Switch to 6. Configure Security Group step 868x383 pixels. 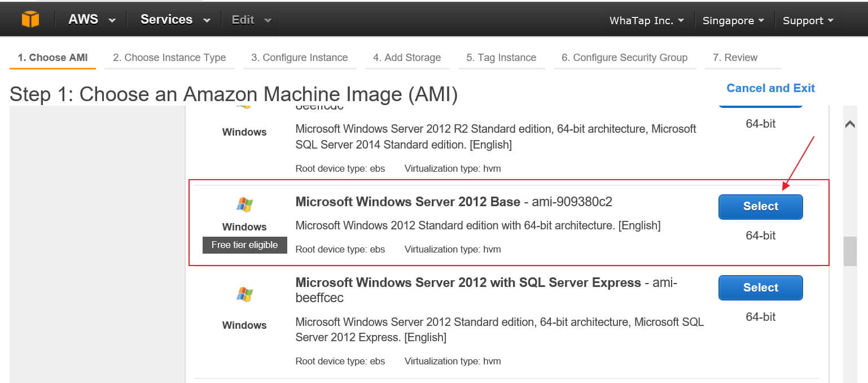(x=624, y=58)
